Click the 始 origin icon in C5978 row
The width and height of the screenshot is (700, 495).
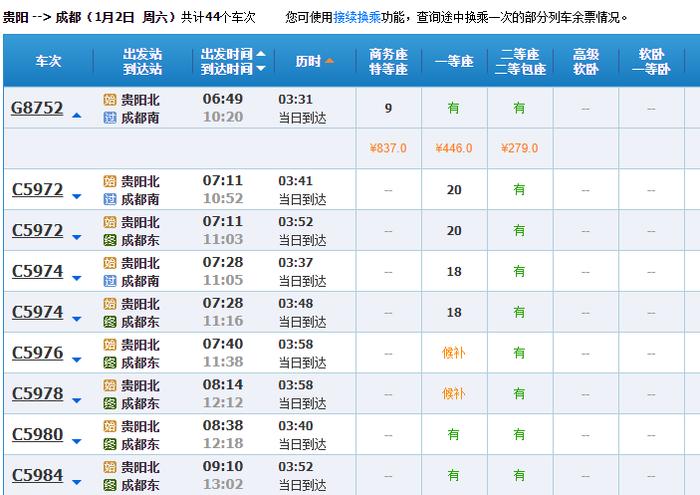[110, 385]
